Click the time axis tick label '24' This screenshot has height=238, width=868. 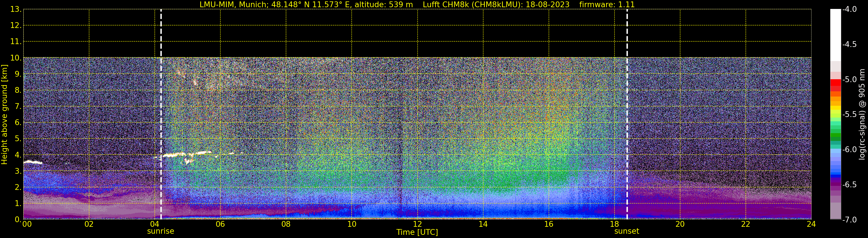click(811, 224)
